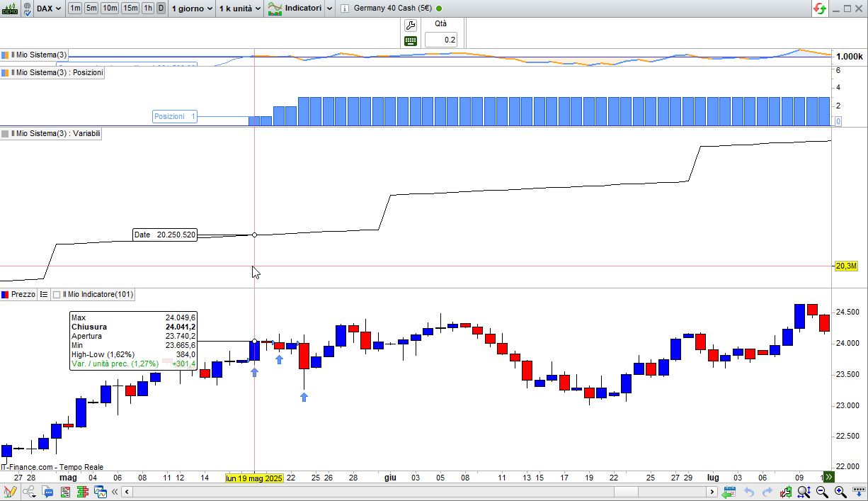Open trading settings with wrench icon
Image resolution: width=868 pixels, height=501 pixels.
click(411, 26)
